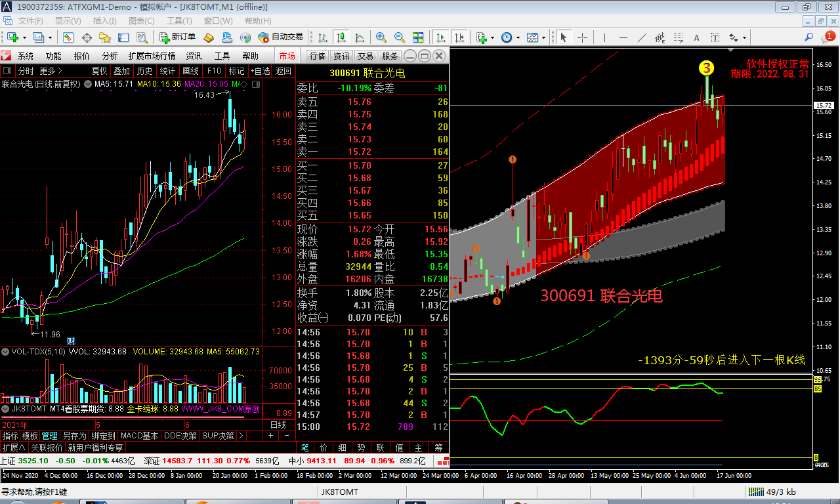840x504 pixels.
Task: Click the 买一 price 15.70
Action: tap(360, 165)
